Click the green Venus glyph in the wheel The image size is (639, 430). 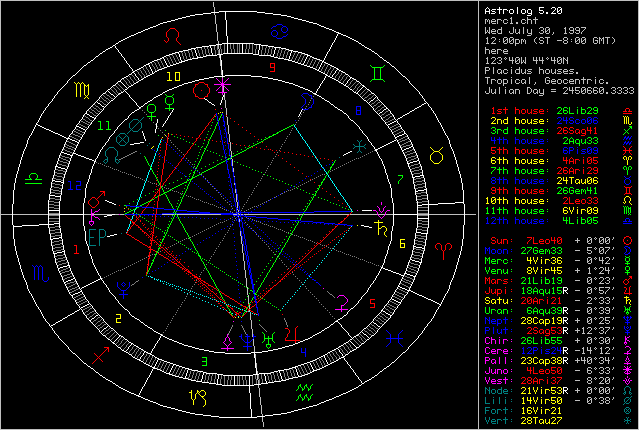click(x=152, y=112)
